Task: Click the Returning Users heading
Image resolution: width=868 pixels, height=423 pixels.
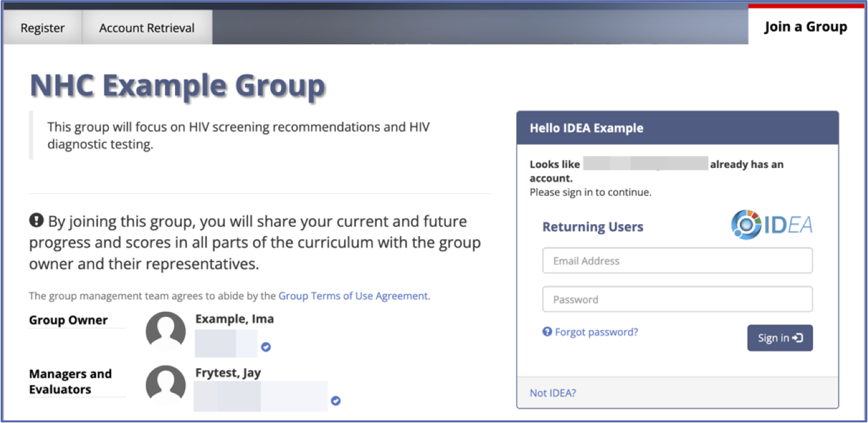Action: pyautogui.click(x=593, y=227)
